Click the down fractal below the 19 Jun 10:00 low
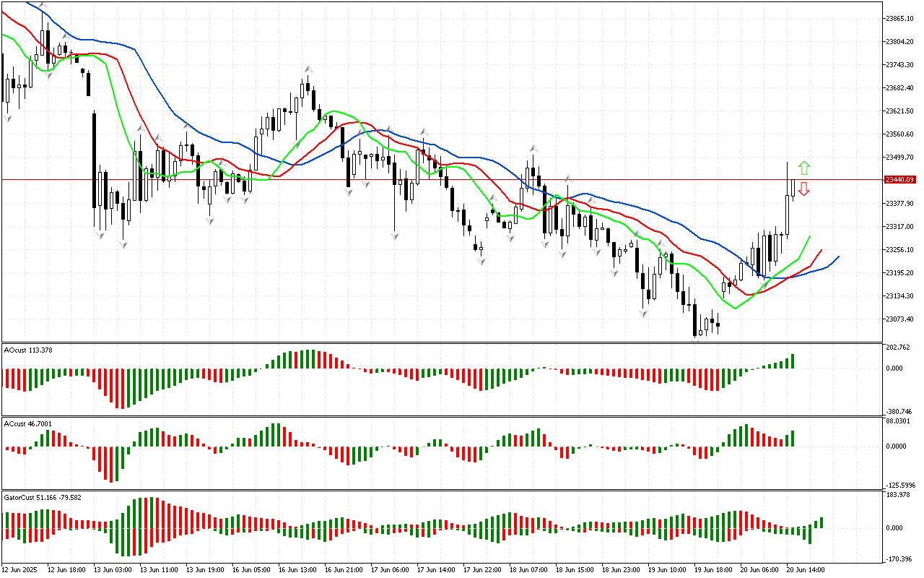 point(642,314)
